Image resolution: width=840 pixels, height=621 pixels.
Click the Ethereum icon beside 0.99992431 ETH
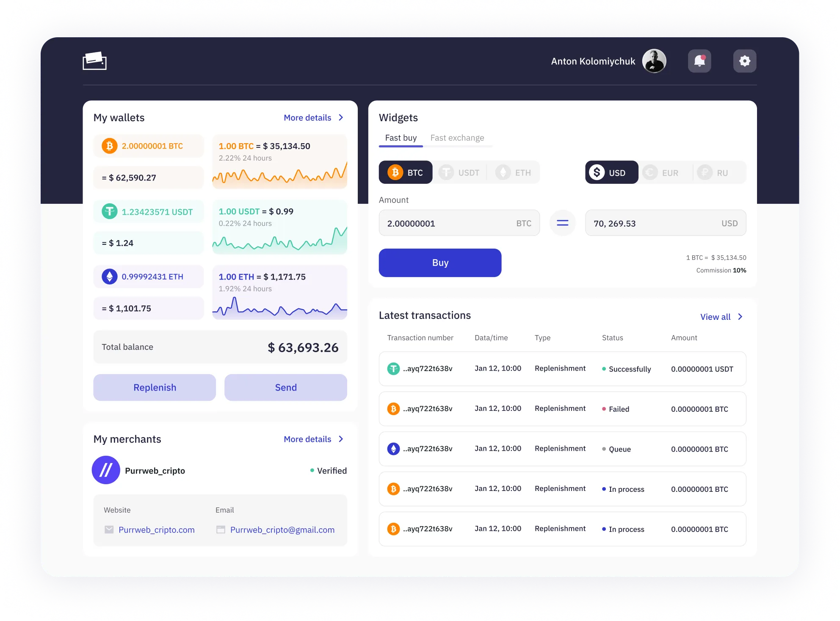(110, 277)
